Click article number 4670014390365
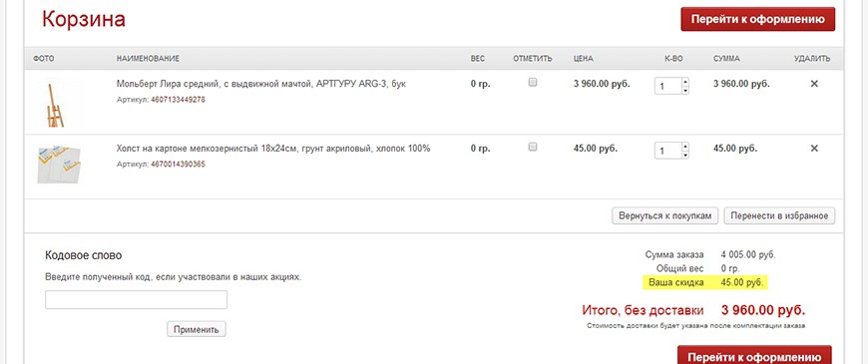868x364 pixels. (x=179, y=165)
